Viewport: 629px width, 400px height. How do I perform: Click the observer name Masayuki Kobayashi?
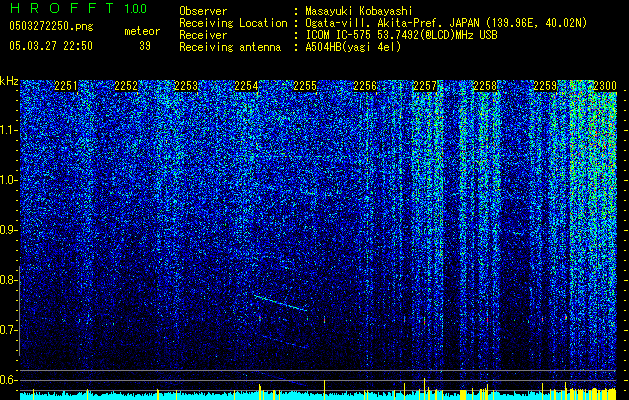[x=359, y=11]
